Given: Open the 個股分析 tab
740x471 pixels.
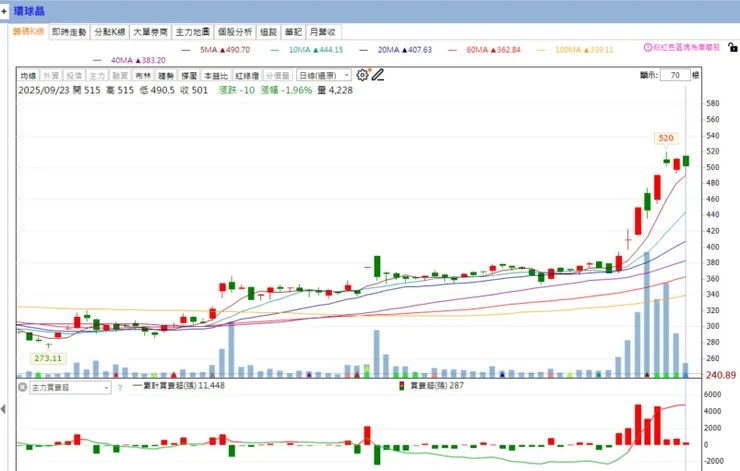Looking at the screenshot, I should click(235, 32).
